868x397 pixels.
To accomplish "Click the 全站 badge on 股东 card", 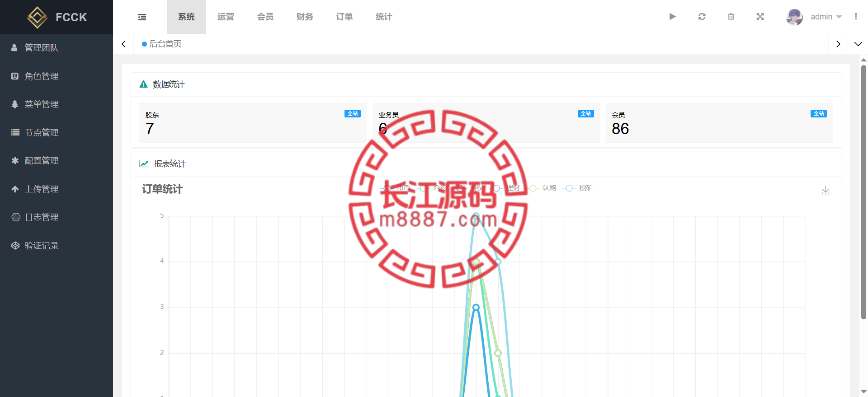I will click(x=353, y=114).
